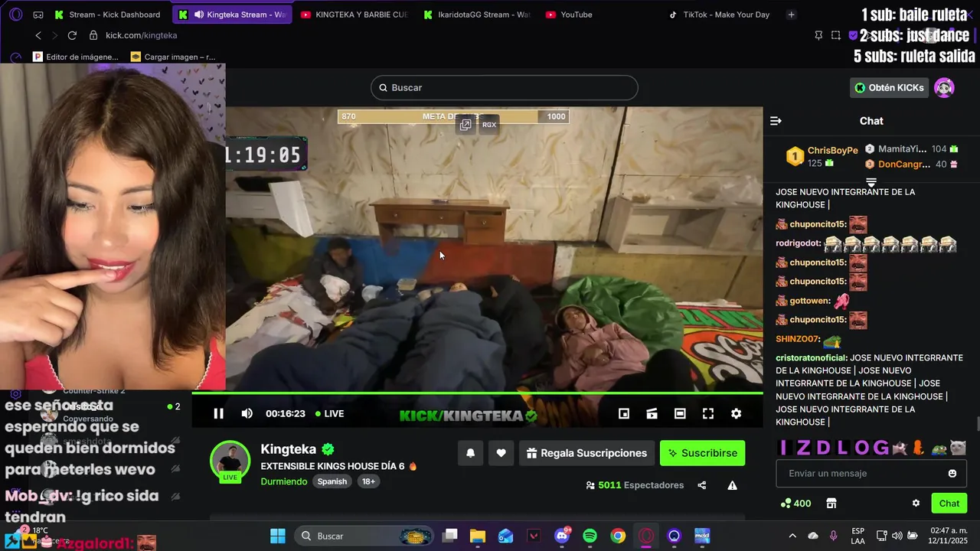This screenshot has height=551, width=980.
Task: Switch to KINGTEKA Y BARBIE YouTube tab
Action: tap(354, 15)
